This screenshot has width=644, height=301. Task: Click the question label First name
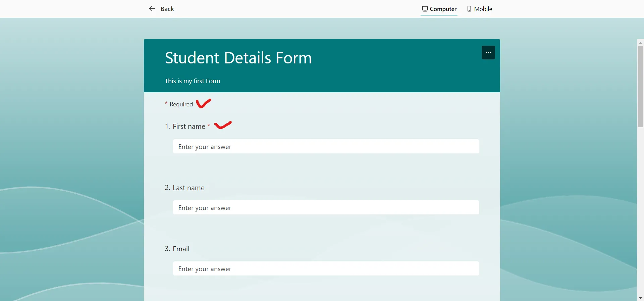[x=189, y=126]
